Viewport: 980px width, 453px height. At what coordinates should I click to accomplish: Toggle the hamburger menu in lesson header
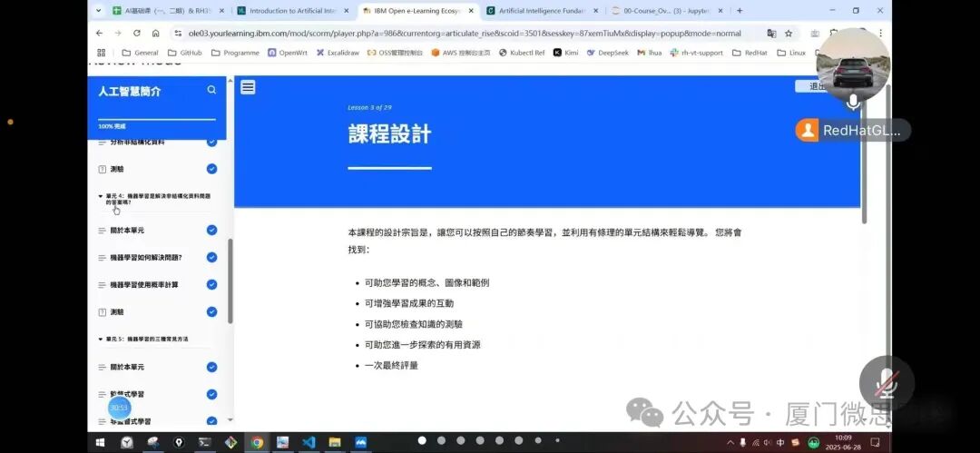(x=248, y=87)
